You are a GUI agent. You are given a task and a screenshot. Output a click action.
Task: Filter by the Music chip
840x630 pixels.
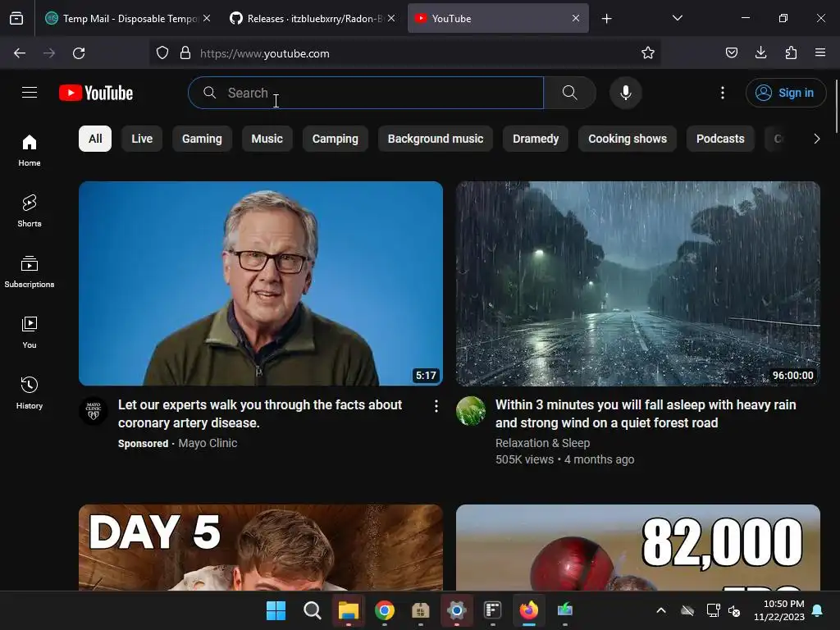tap(267, 139)
